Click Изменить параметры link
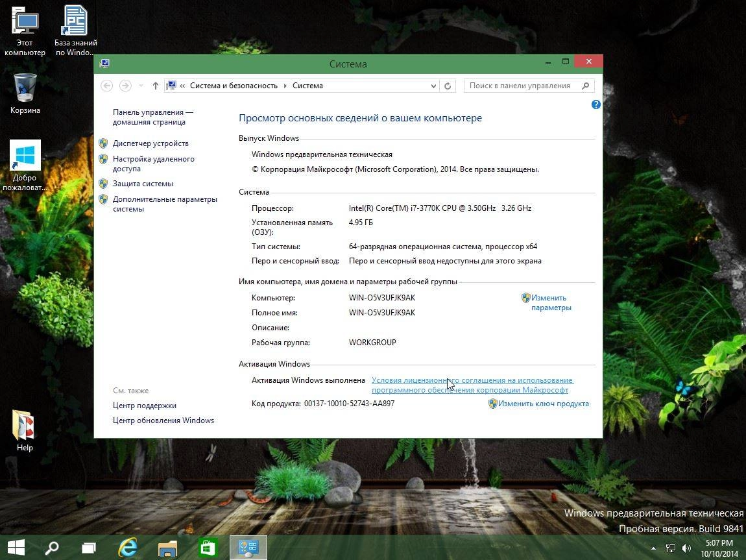 [x=551, y=302]
